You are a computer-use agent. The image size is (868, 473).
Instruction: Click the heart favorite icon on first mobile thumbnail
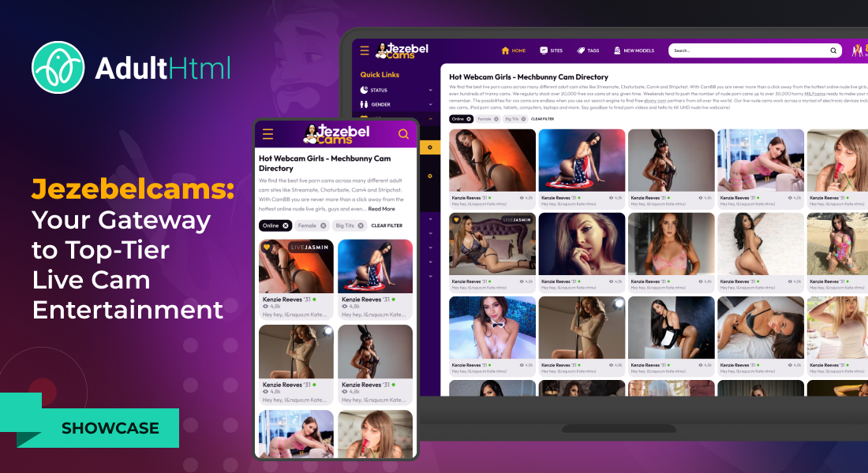267,247
